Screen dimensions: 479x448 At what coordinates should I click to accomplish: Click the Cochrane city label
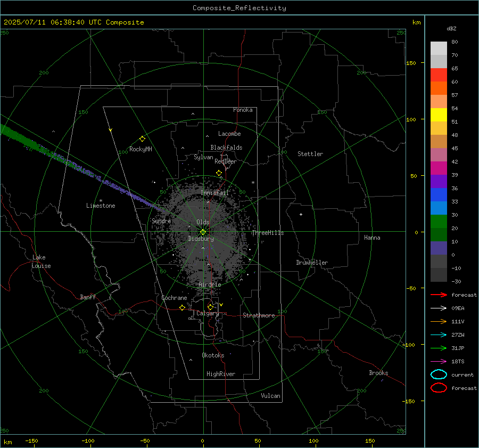[x=174, y=298]
